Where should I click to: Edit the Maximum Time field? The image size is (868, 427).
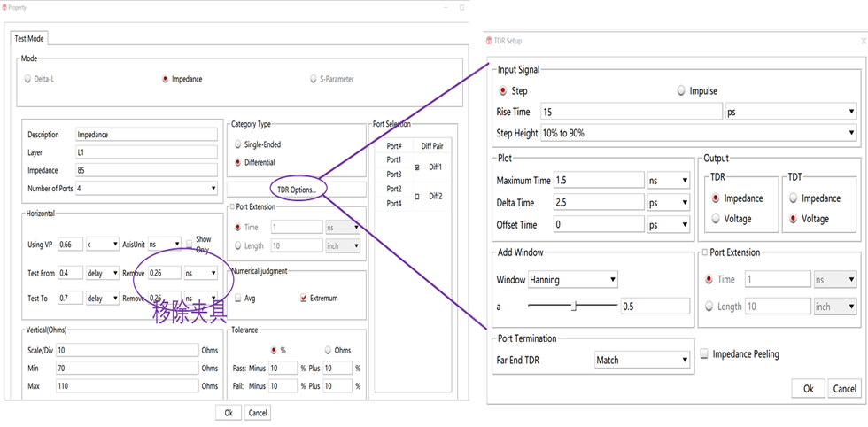coord(599,181)
